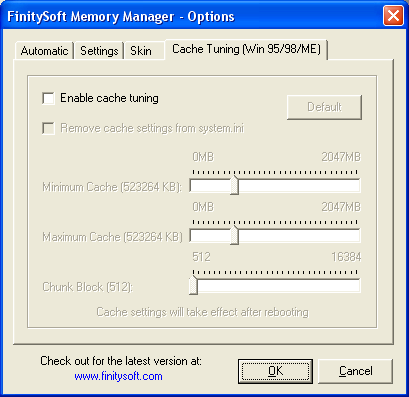Click the Chunk Block slider thumb

point(193,285)
